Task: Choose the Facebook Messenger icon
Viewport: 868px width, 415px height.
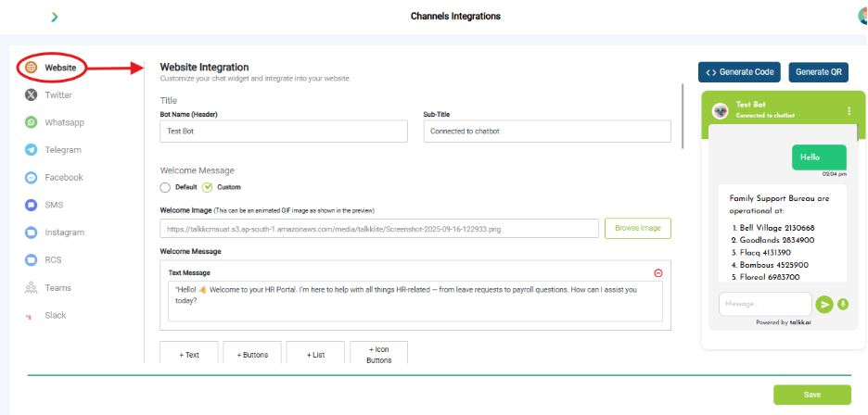Action: point(31,178)
